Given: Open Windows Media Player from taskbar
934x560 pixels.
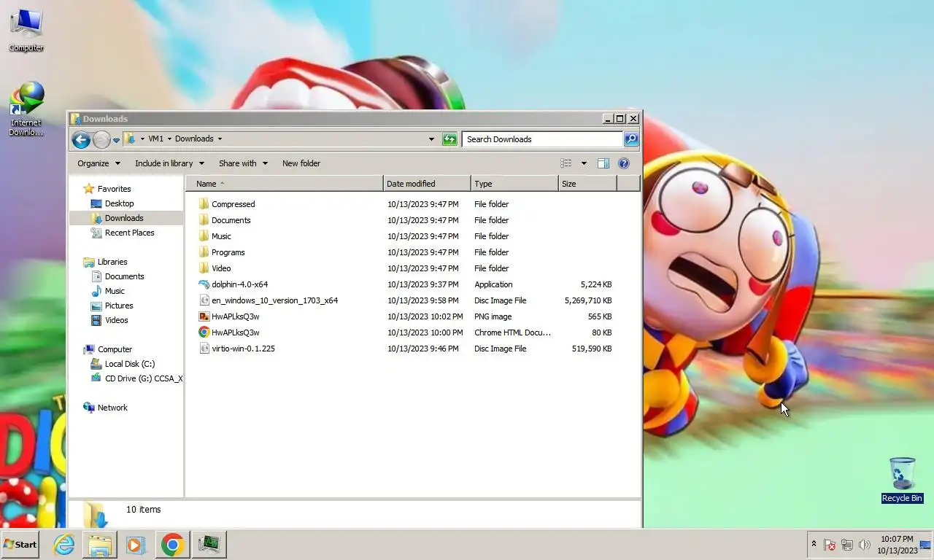Looking at the screenshot, I should coord(135,545).
